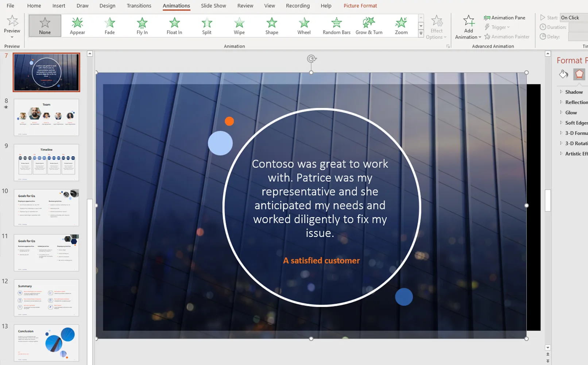Select the Team slide 8 thumbnail
The width and height of the screenshot is (588, 365).
(46, 118)
